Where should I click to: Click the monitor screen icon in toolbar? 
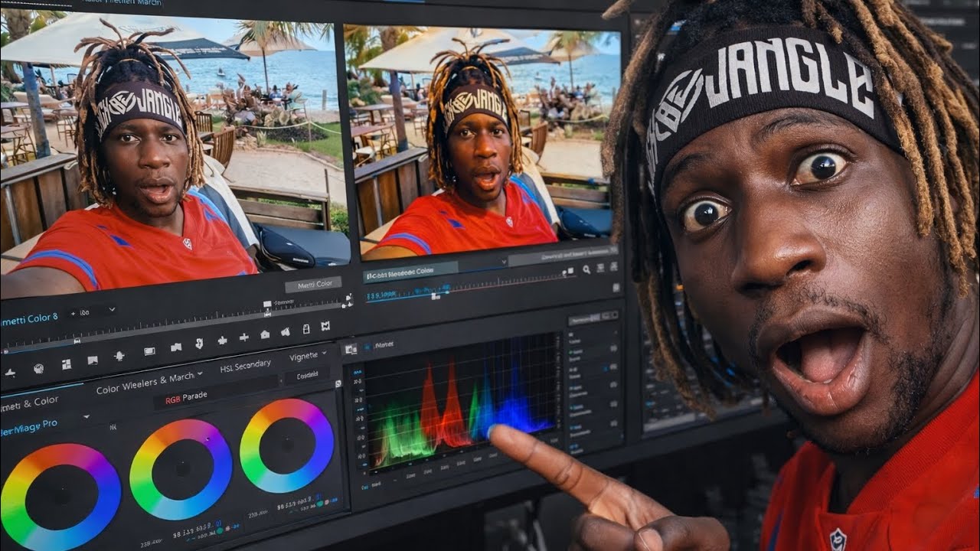(149, 351)
